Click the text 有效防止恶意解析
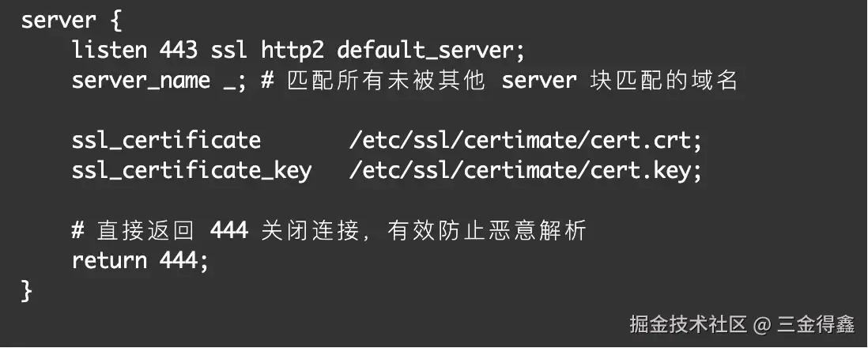The height and width of the screenshot is (348, 868). coord(487,230)
